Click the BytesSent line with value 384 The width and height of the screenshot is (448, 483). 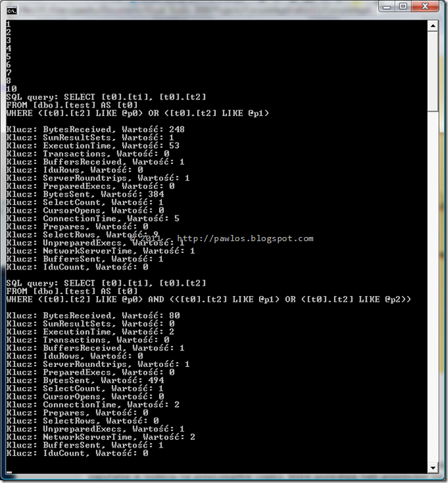tap(85, 194)
